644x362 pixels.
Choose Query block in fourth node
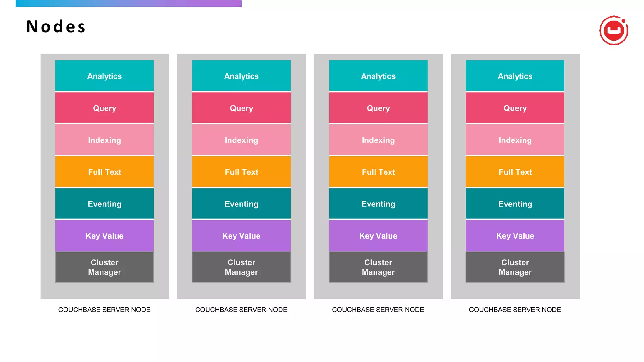(x=515, y=108)
